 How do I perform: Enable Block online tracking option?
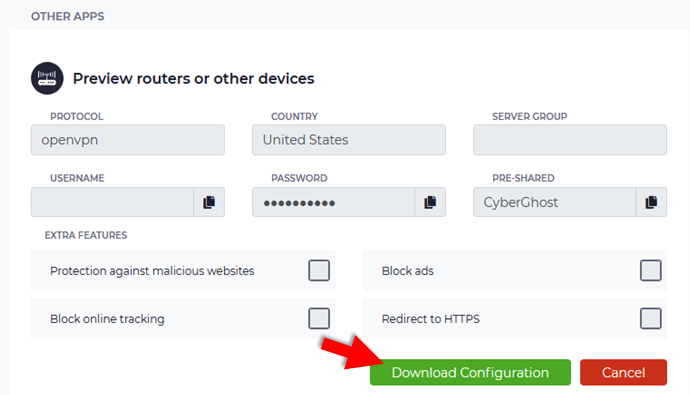[x=319, y=318]
